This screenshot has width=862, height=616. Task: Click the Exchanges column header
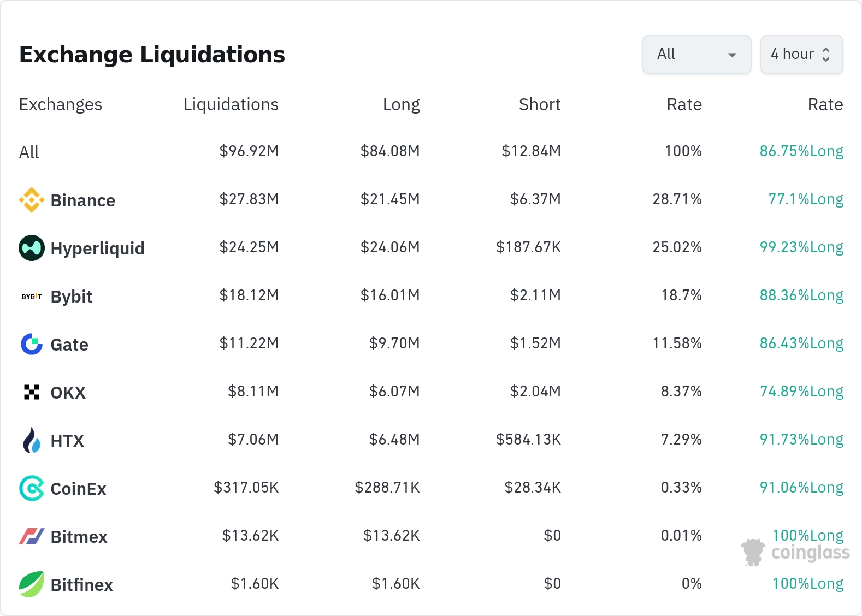[61, 104]
